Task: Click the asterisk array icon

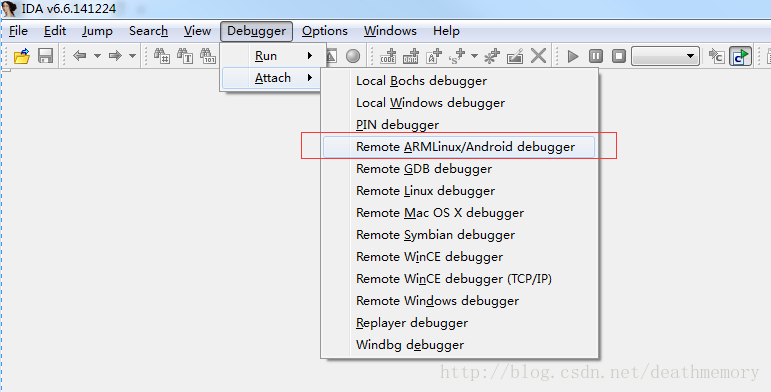Action: click(x=492, y=56)
